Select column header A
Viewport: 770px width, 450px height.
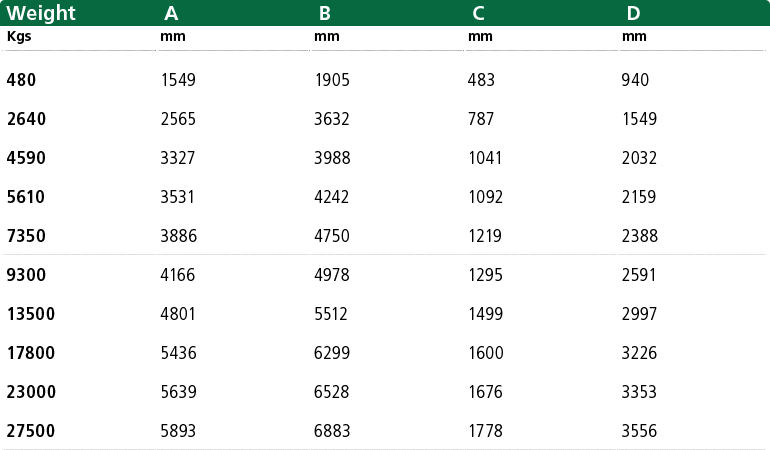(171, 13)
